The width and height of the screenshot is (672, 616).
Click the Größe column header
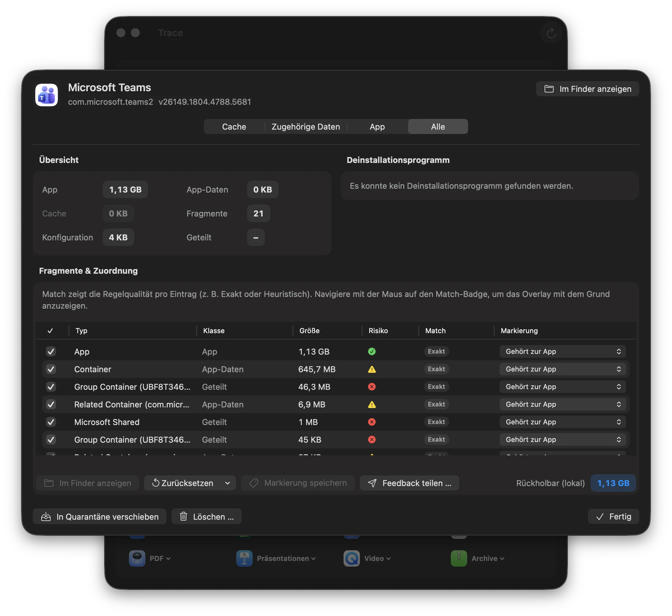tap(309, 331)
